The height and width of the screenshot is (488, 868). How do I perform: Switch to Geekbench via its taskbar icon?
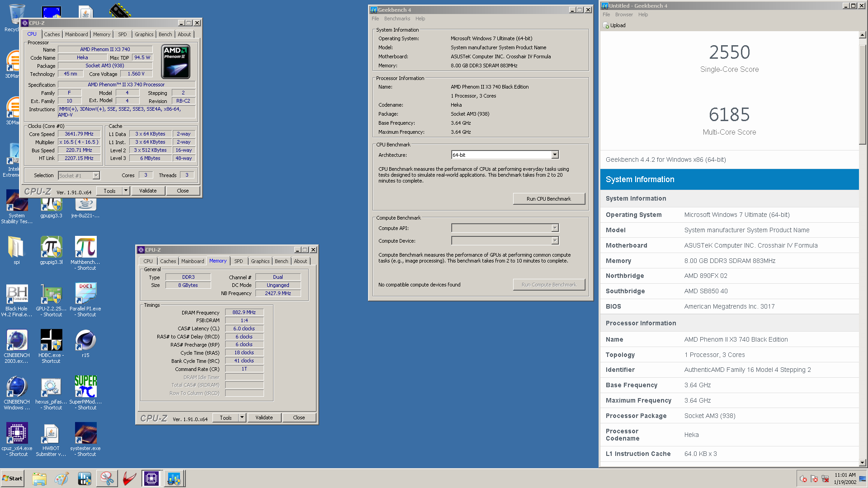[174, 479]
